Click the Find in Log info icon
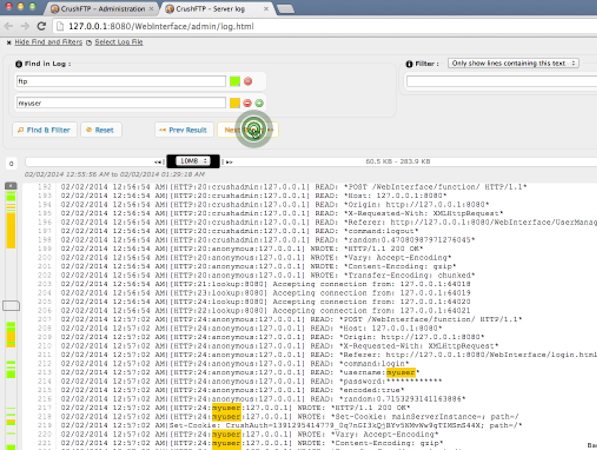Viewport: 597px width, 450px height. 19,64
